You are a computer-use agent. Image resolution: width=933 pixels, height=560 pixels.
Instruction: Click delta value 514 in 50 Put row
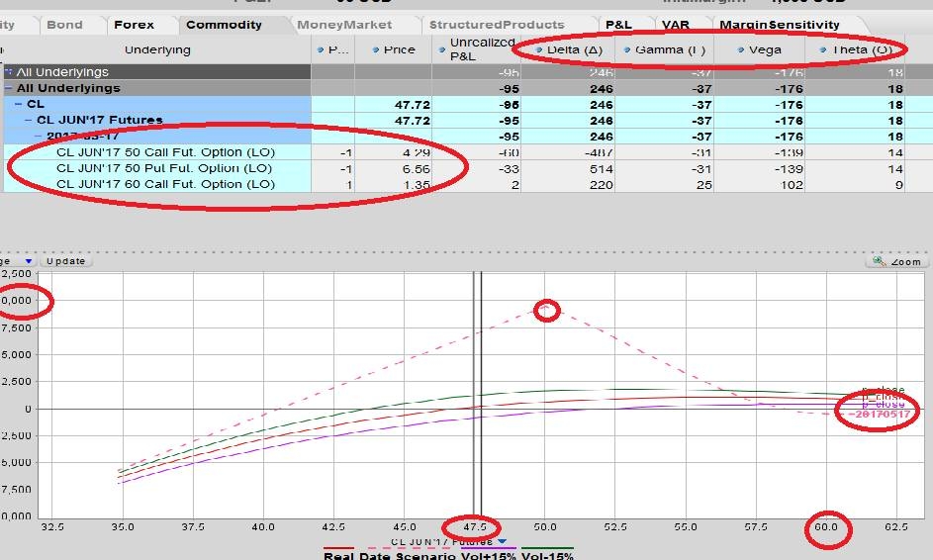[x=601, y=169]
